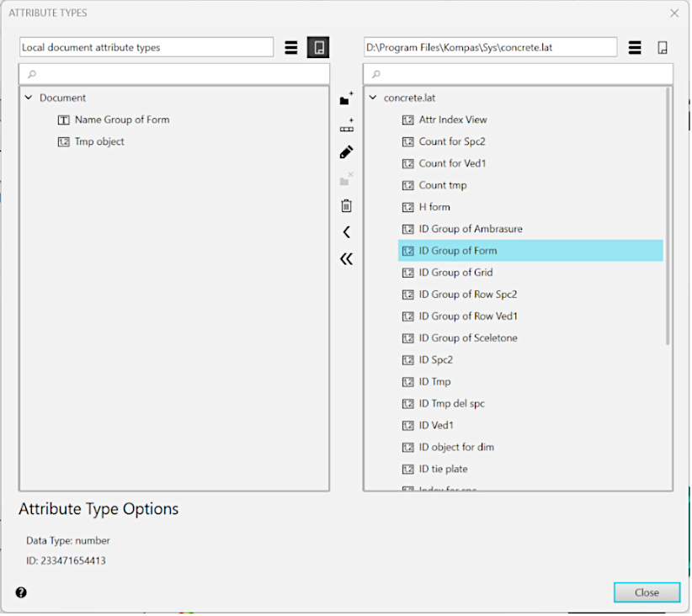Toggle the left panel document source button
Viewport: 692px width, 616px height.
coord(318,48)
